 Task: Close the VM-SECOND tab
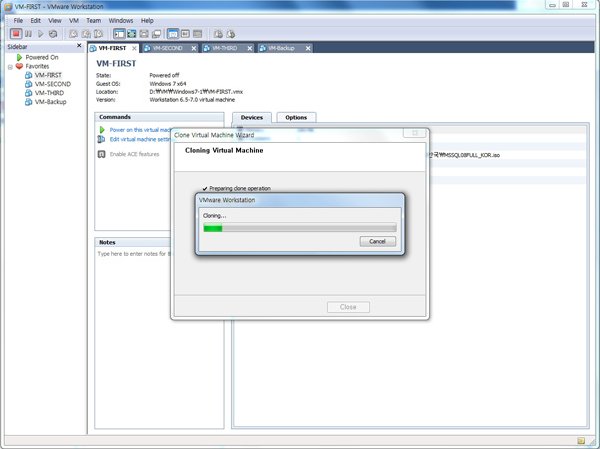[x=194, y=48]
